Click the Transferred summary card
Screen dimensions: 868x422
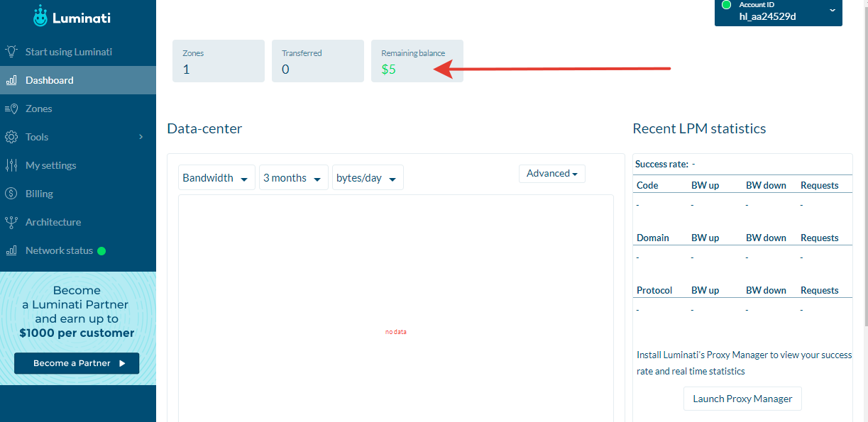point(318,61)
